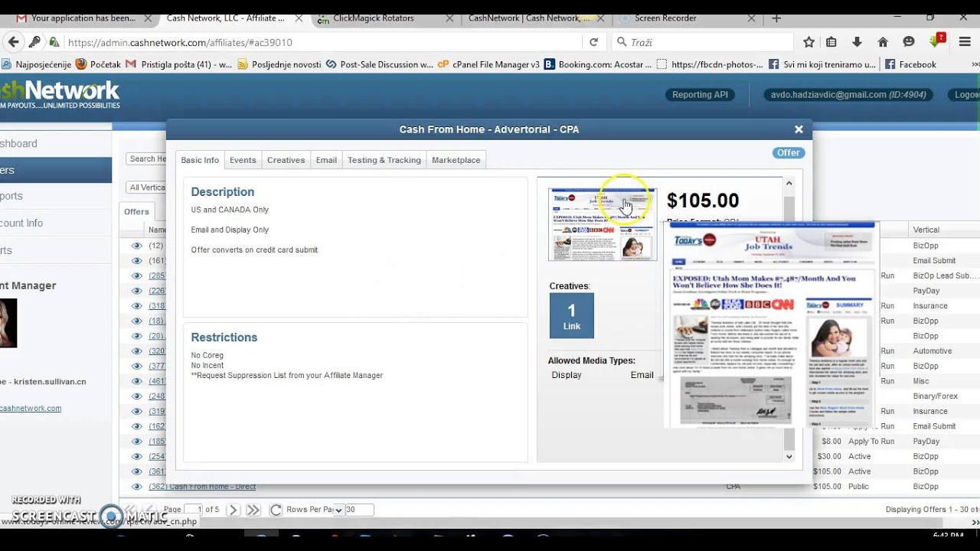Refresh the offers table

pos(276,510)
